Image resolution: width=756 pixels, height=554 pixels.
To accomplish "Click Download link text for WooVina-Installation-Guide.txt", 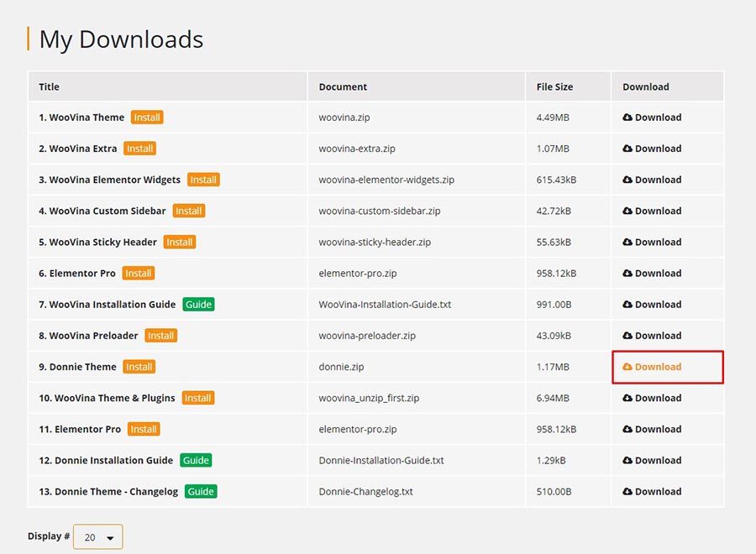I will pyautogui.click(x=658, y=305).
